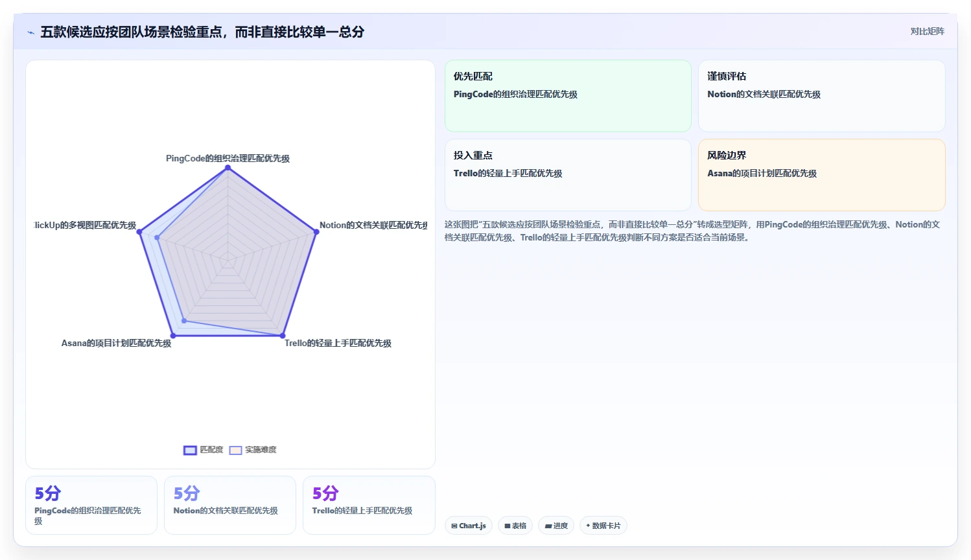Screen dimensions: 971x560
Task: Click the Notion axis label on radar chart
Action: click(x=373, y=225)
